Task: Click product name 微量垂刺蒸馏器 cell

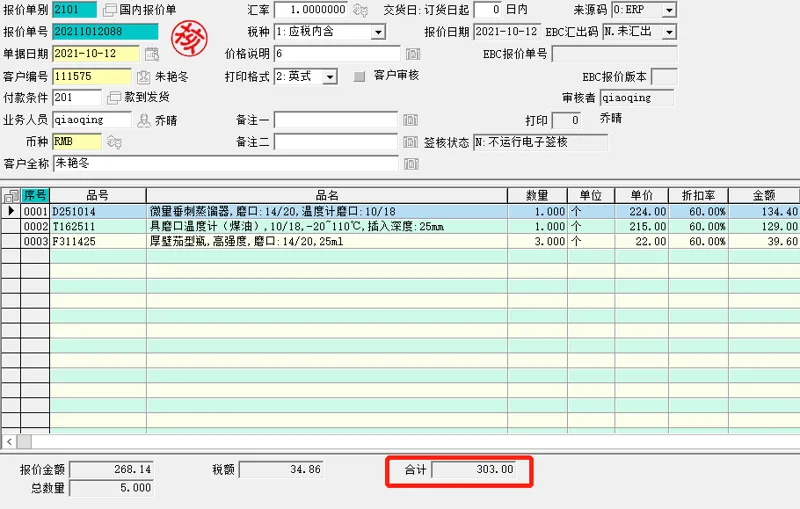Action: 327,211
